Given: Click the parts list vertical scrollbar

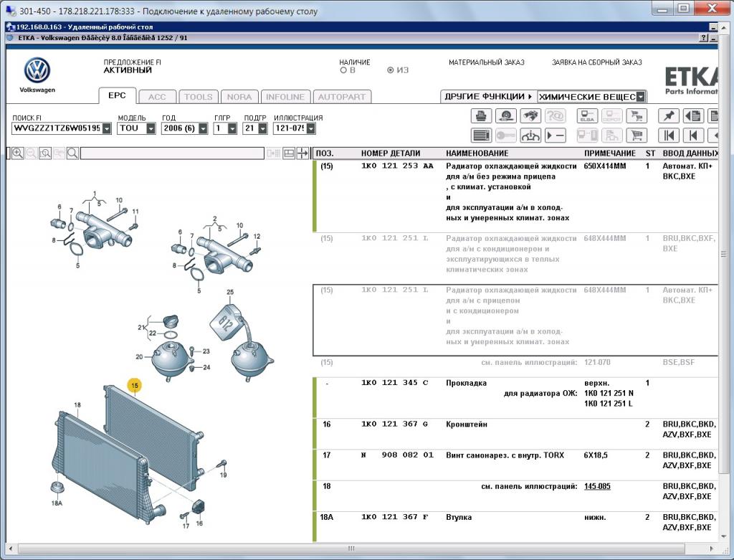Looking at the screenshot, I should coord(724,255).
